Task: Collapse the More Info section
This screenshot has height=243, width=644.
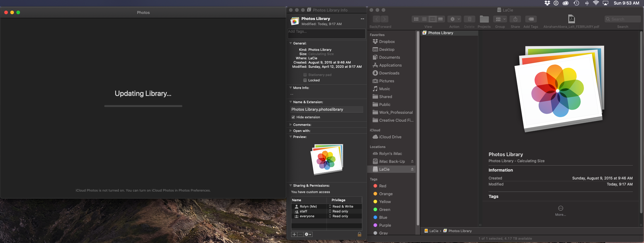Action: pyautogui.click(x=291, y=88)
